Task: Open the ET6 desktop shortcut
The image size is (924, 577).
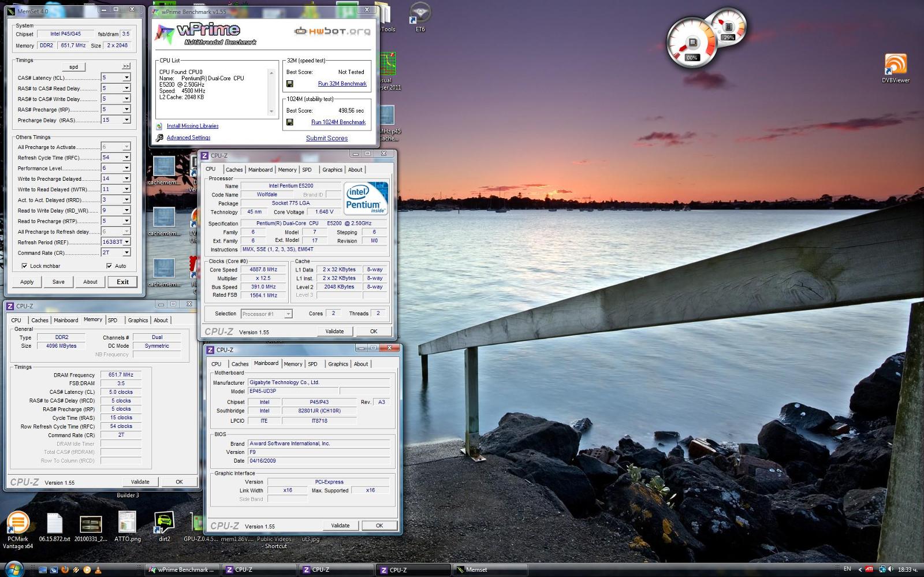Action: [420, 17]
